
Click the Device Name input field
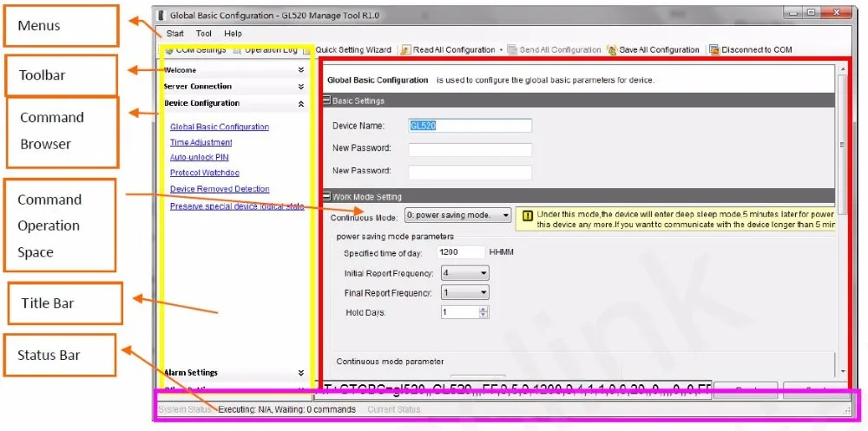470,126
